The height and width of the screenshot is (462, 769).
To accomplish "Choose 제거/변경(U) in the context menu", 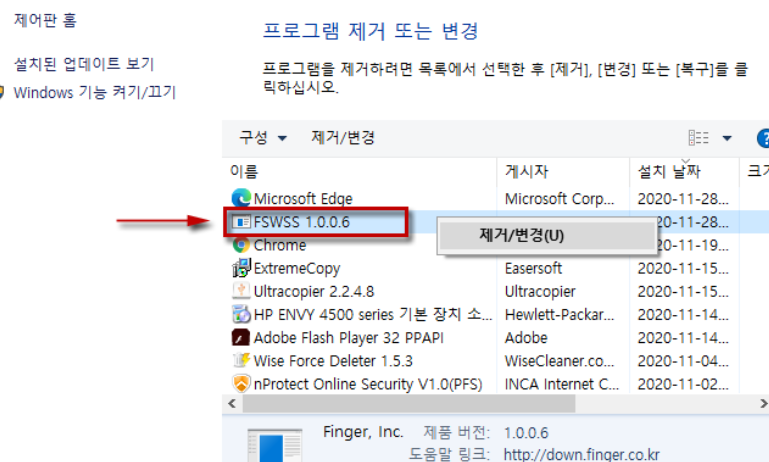I will [547, 236].
